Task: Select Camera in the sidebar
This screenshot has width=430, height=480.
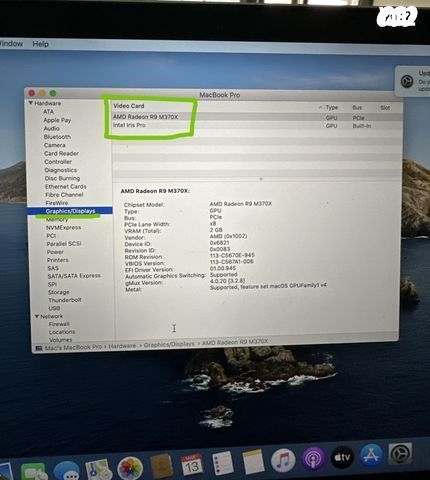Action: click(55, 145)
